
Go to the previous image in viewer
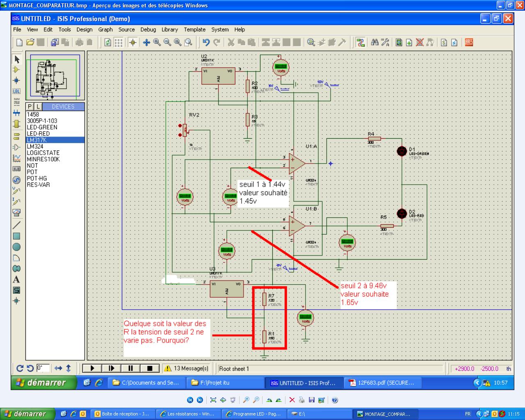pyautogui.click(x=190, y=400)
